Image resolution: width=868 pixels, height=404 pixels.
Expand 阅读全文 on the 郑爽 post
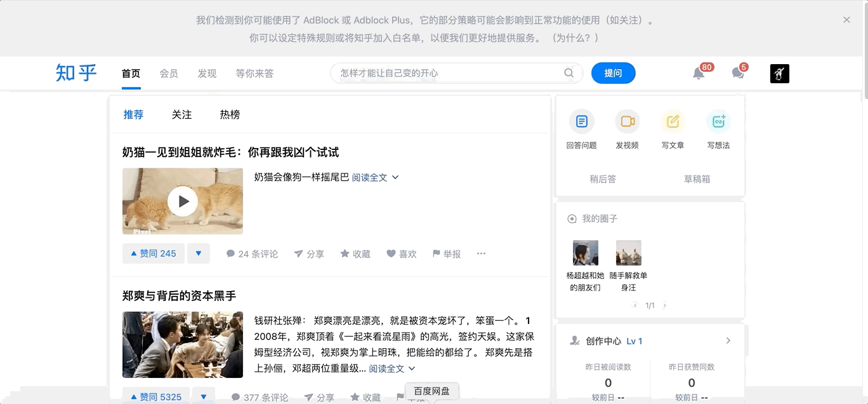click(392, 368)
